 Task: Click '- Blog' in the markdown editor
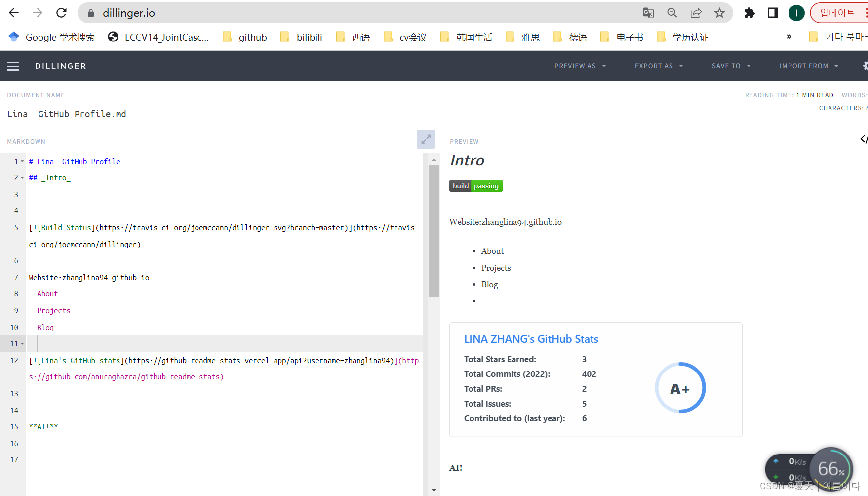click(x=41, y=328)
